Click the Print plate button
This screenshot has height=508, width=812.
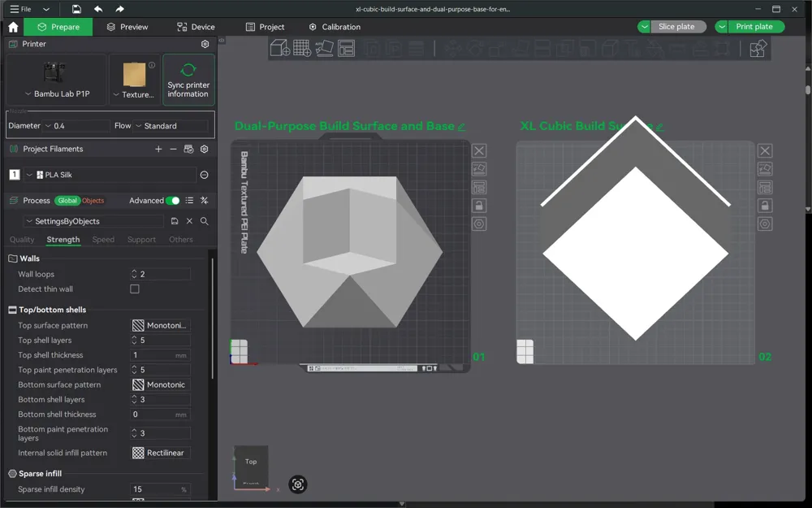pos(754,26)
